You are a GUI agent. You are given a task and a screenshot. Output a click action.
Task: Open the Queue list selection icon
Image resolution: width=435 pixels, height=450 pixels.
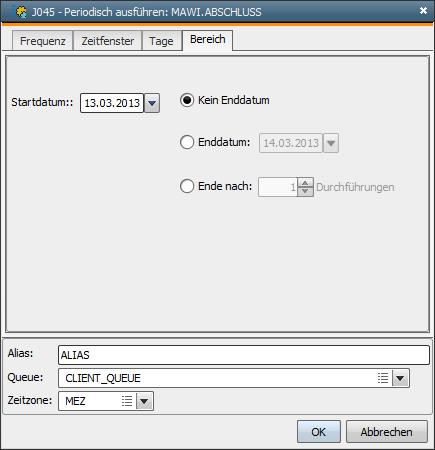coord(383,378)
